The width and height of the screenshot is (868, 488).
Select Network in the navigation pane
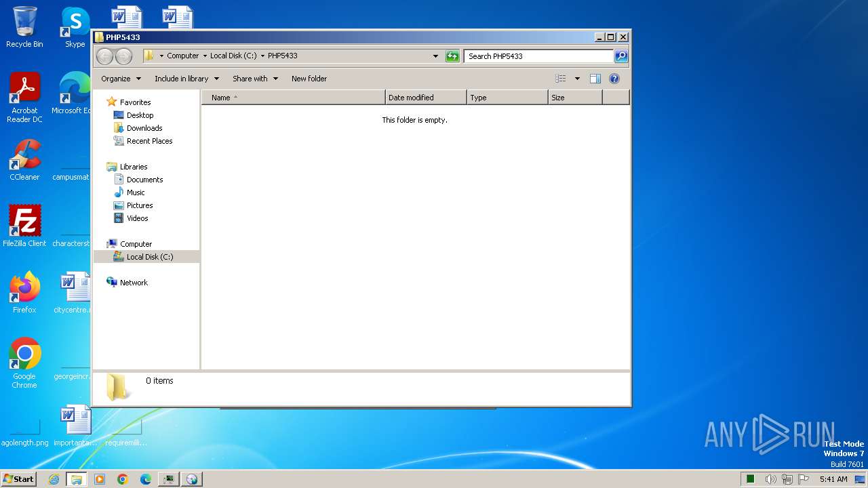(134, 283)
